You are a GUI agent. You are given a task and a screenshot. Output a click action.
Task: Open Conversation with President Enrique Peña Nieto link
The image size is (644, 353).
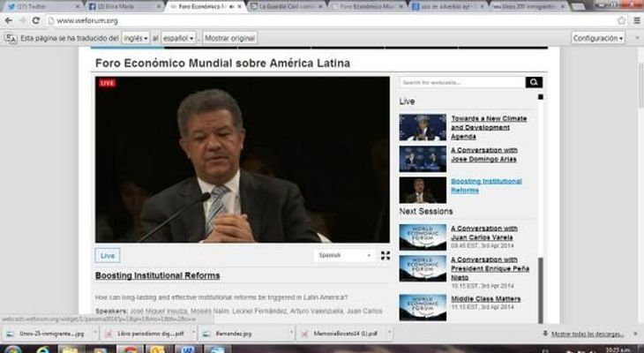[490, 268]
